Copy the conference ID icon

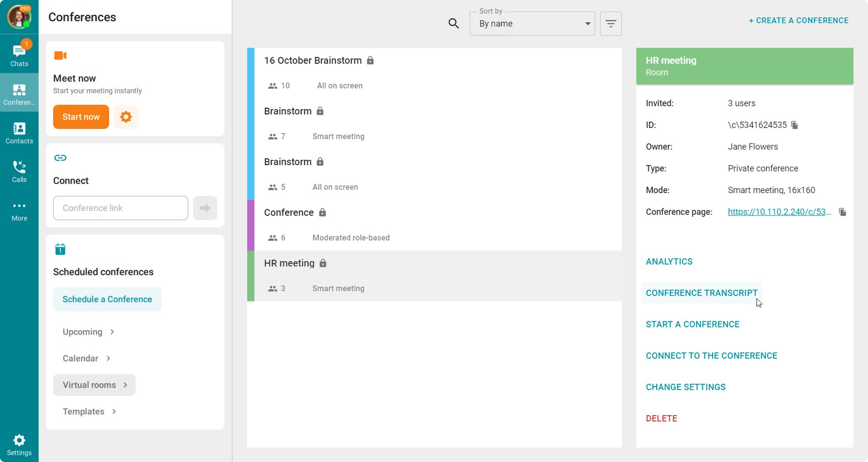click(x=795, y=125)
